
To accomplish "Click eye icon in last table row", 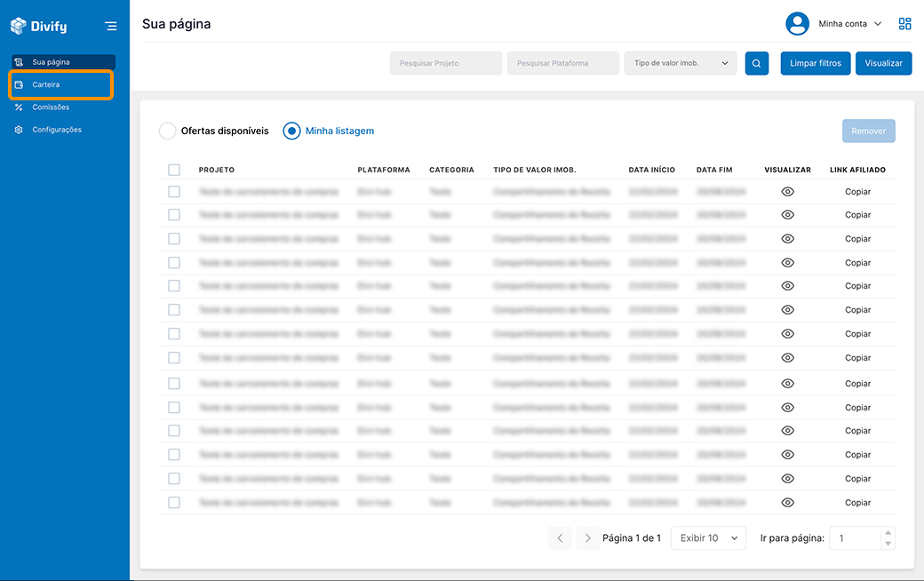I will click(787, 503).
